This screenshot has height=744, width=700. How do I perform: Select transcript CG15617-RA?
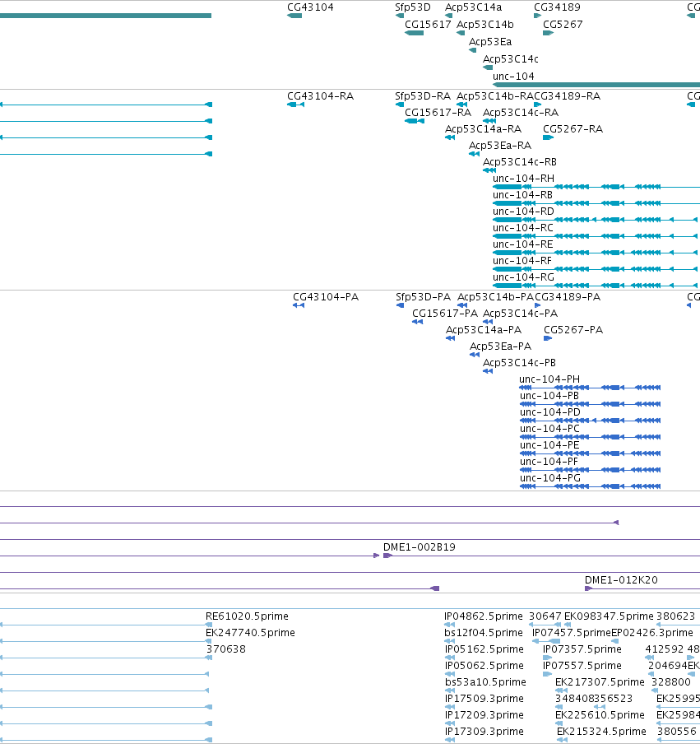pyautogui.click(x=438, y=113)
